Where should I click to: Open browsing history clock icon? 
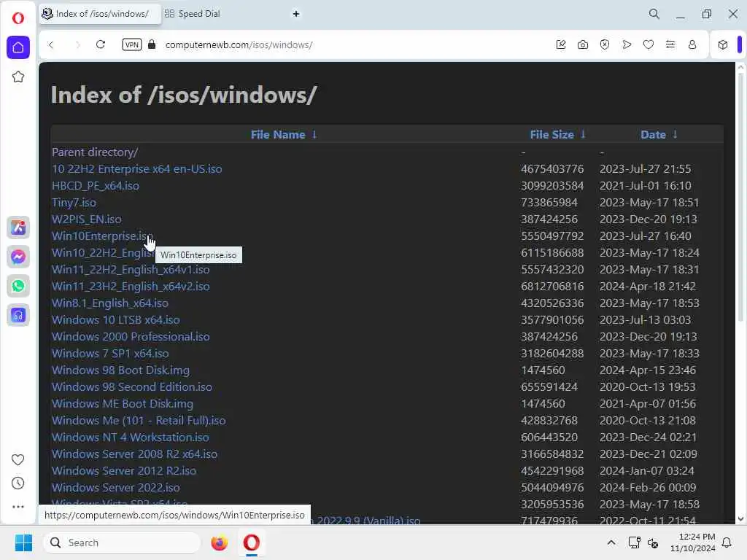tap(18, 483)
